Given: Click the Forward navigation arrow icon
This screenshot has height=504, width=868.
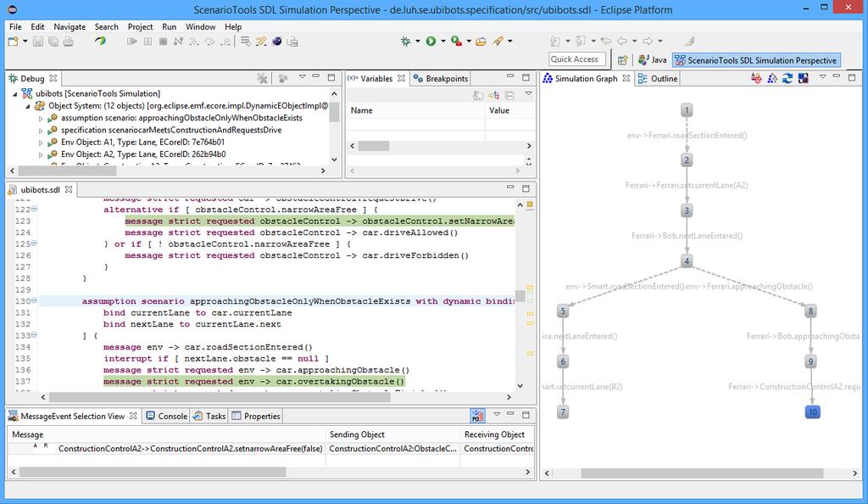Looking at the screenshot, I should point(648,41).
